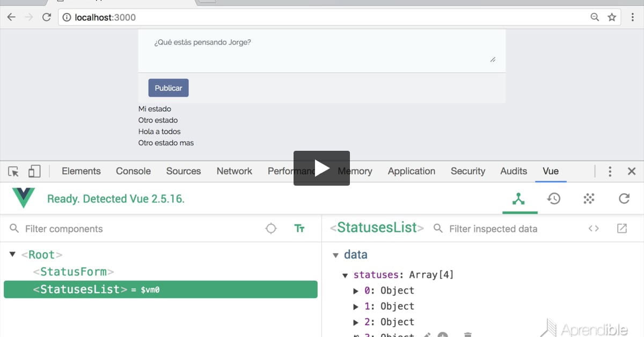Activate the select component target icon
This screenshot has height=337, width=644.
point(271,229)
